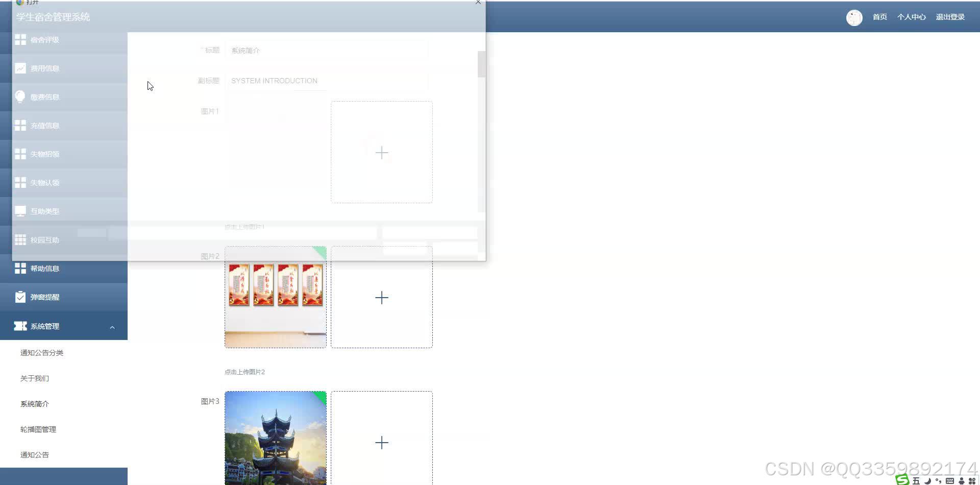The width and height of the screenshot is (980, 485).
Task: Open the 弹窗提醒 menu item
Action: coord(64,297)
